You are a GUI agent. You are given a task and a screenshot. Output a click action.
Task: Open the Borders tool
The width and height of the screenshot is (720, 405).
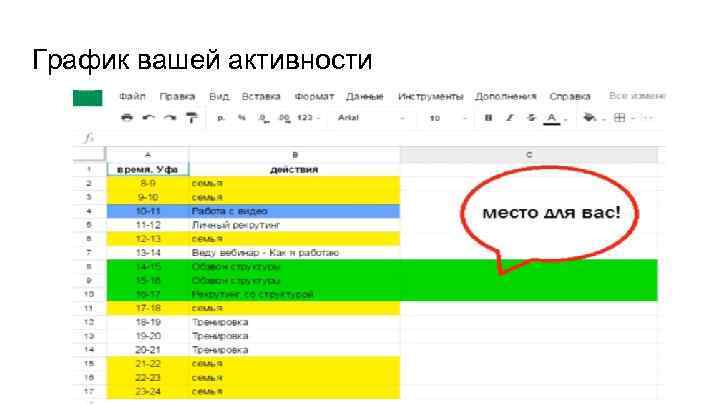point(619,118)
